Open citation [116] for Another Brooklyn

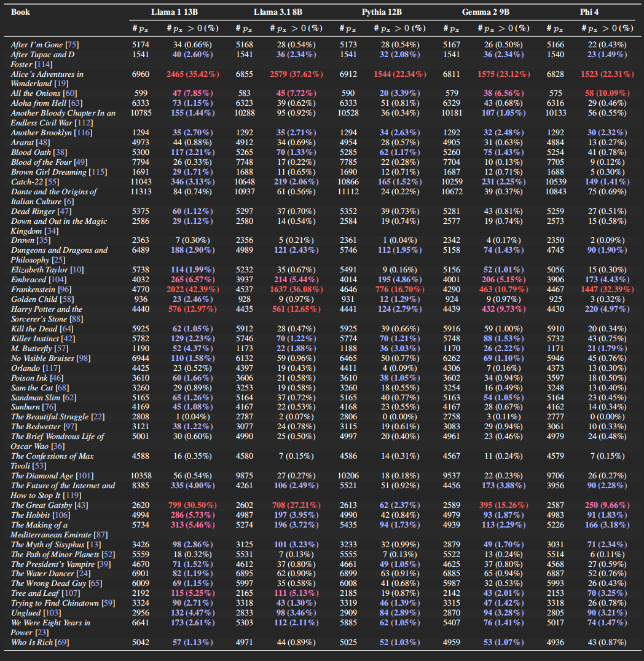pyautogui.click(x=83, y=133)
